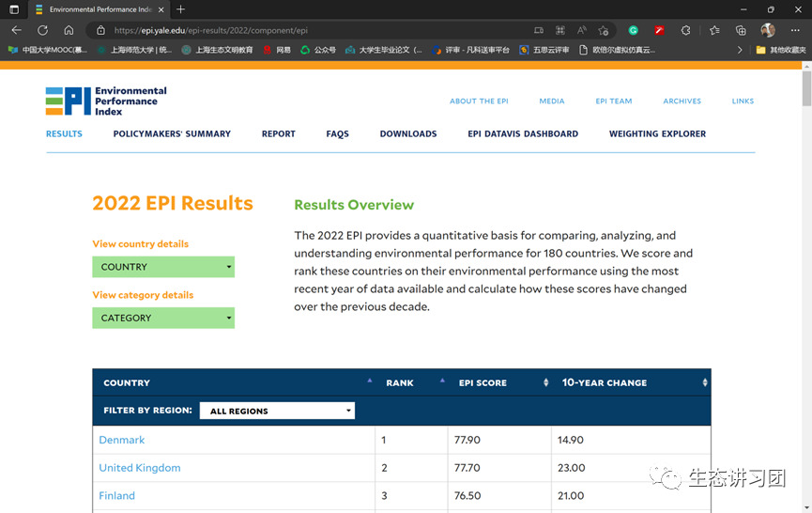Click the browser back arrow

pyautogui.click(x=17, y=30)
